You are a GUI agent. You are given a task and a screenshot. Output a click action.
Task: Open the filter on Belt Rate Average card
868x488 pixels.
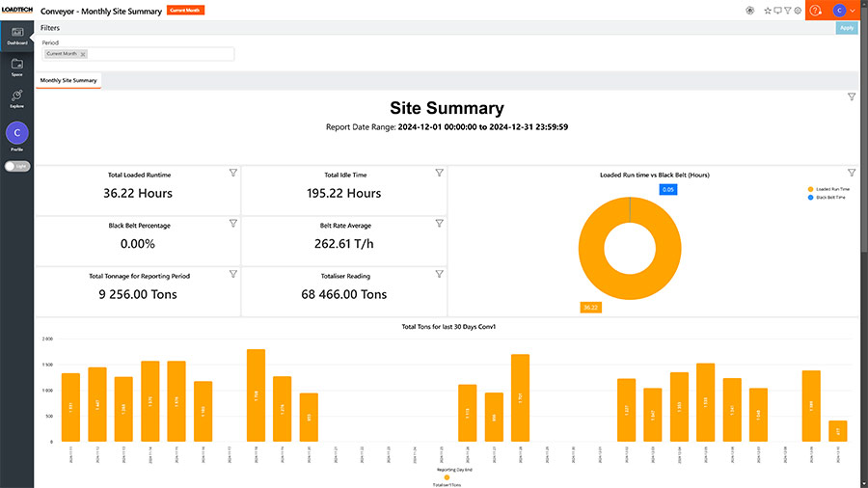(439, 223)
